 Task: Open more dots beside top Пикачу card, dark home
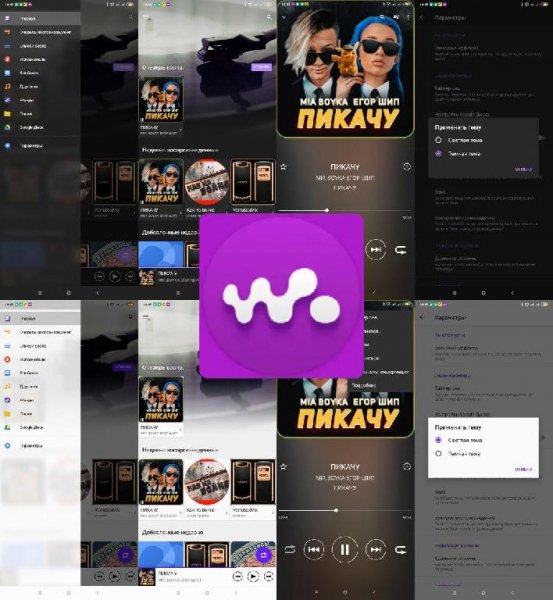(181, 130)
